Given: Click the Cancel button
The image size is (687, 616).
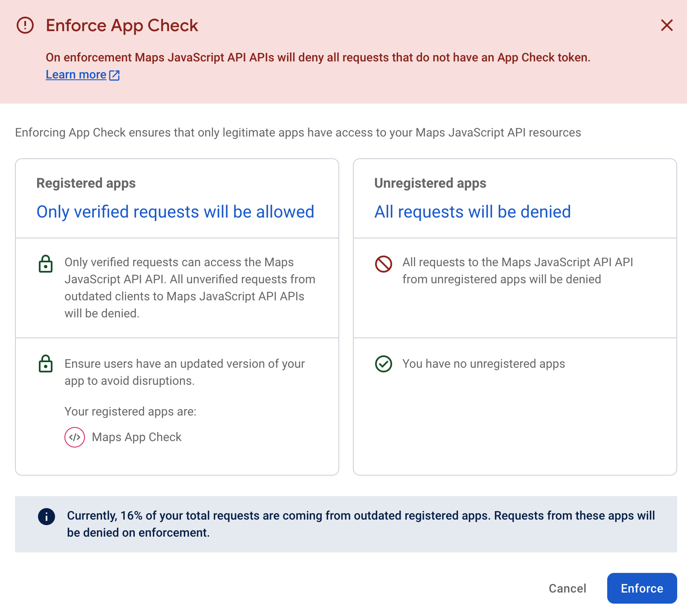Looking at the screenshot, I should pyautogui.click(x=567, y=588).
